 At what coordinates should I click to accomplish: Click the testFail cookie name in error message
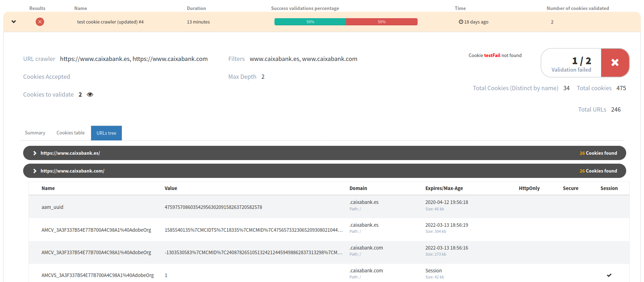(x=492, y=55)
